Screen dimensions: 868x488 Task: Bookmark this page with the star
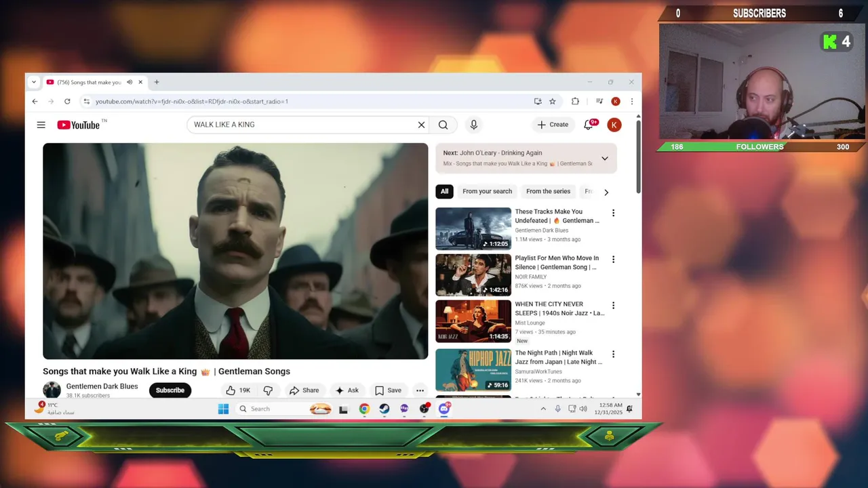(553, 102)
